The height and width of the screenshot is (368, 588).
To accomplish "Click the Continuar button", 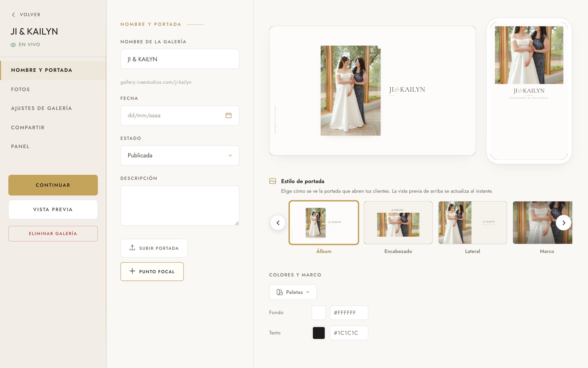I will (x=53, y=185).
